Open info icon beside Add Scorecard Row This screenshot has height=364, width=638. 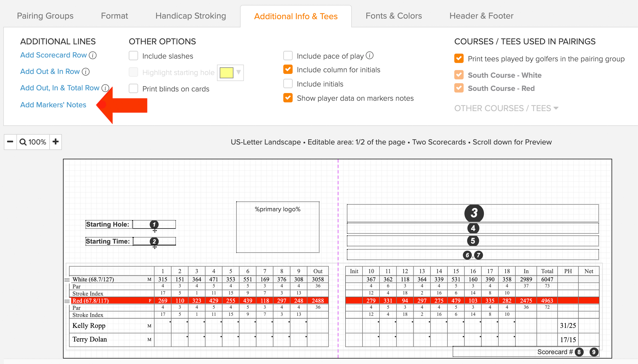pos(93,55)
